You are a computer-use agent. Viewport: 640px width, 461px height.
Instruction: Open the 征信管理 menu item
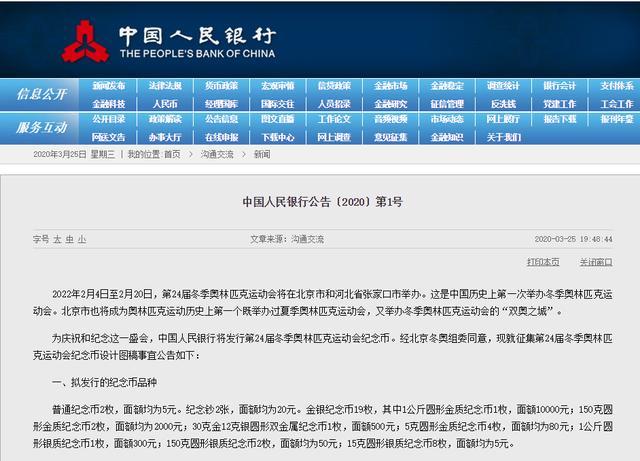click(x=447, y=104)
